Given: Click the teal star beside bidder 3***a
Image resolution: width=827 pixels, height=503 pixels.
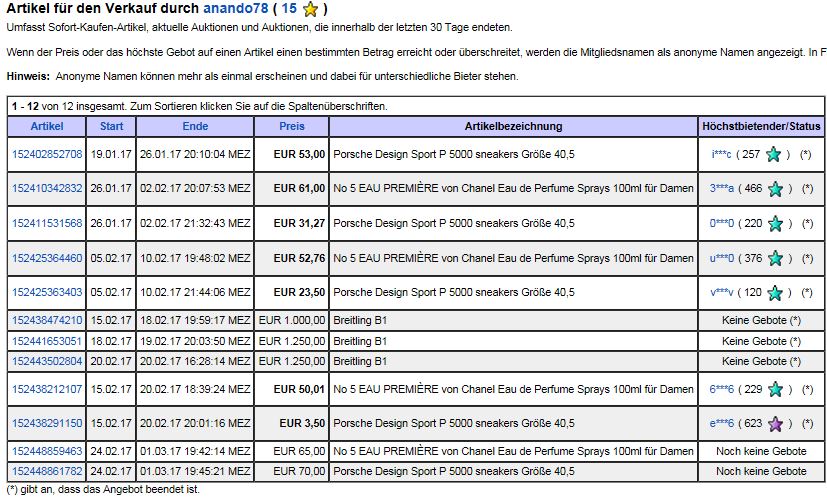Looking at the screenshot, I should [775, 189].
